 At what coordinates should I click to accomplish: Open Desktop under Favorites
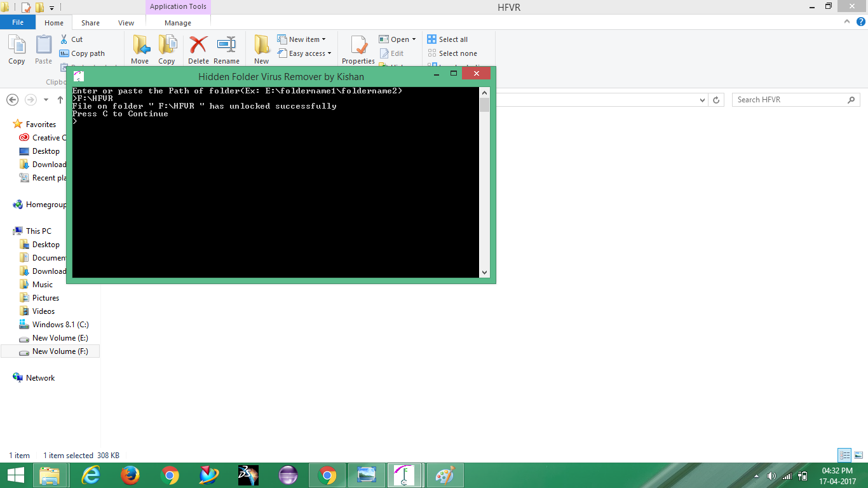coord(46,151)
